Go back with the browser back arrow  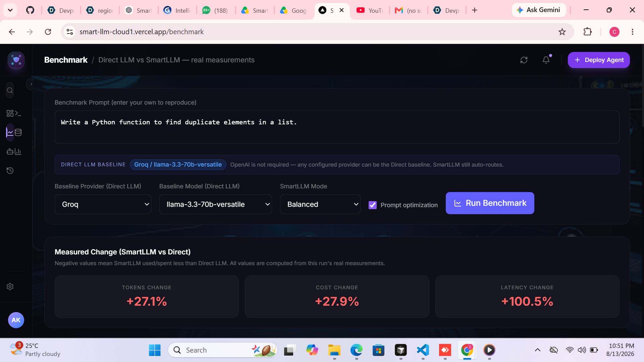tap(12, 32)
